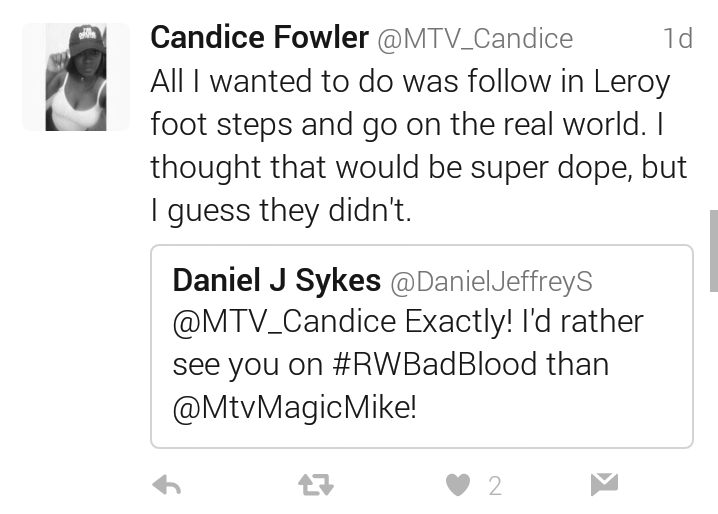Share tweet via direct message envelope icon
This screenshot has height=514, width=718.
[604, 485]
